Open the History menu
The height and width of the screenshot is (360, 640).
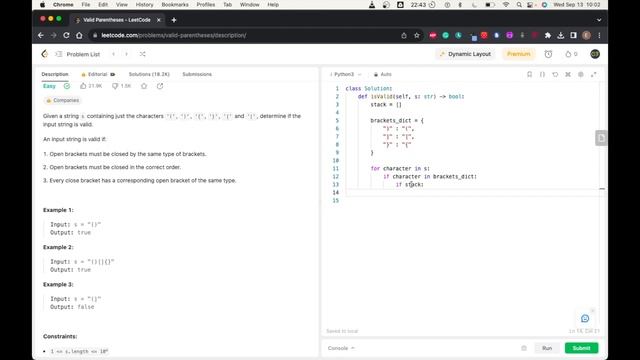(x=144, y=5)
